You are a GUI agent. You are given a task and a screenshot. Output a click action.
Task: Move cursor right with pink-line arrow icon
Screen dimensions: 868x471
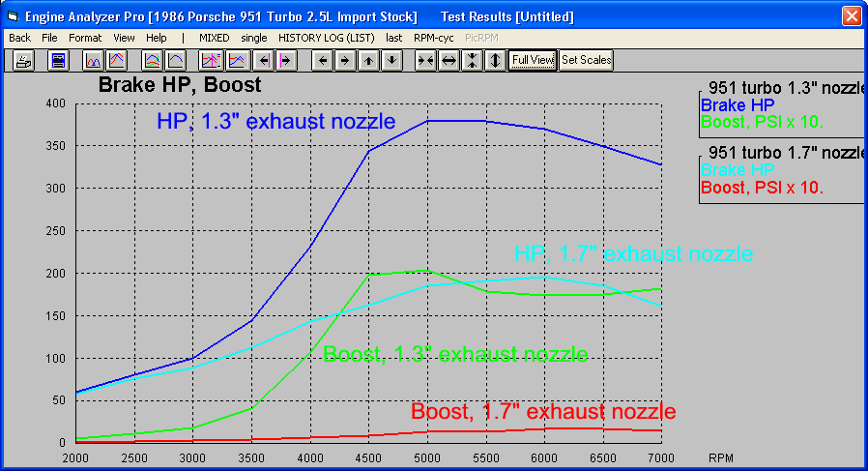(286, 60)
